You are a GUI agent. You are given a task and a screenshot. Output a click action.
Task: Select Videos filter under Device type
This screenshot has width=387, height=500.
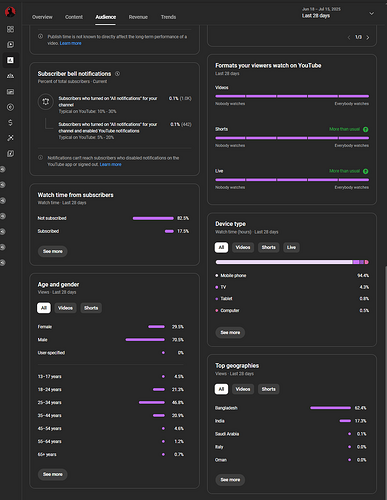(243, 247)
